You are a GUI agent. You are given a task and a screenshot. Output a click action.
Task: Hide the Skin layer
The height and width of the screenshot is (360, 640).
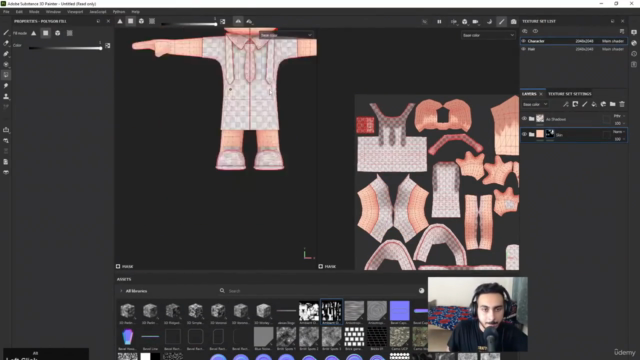(524, 134)
